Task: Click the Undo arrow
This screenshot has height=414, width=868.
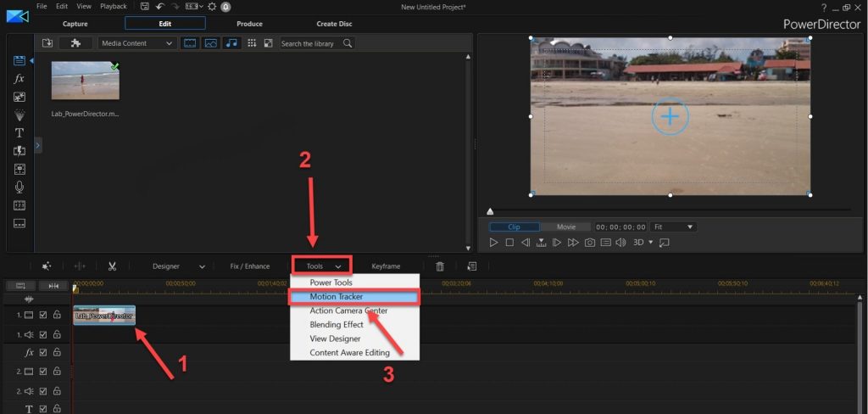Action: click(160, 7)
